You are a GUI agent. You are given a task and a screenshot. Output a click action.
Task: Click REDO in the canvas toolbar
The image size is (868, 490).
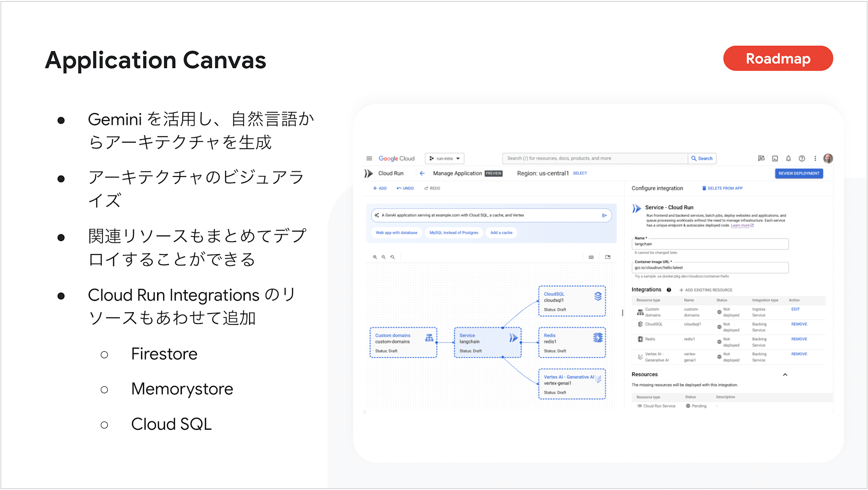(432, 189)
